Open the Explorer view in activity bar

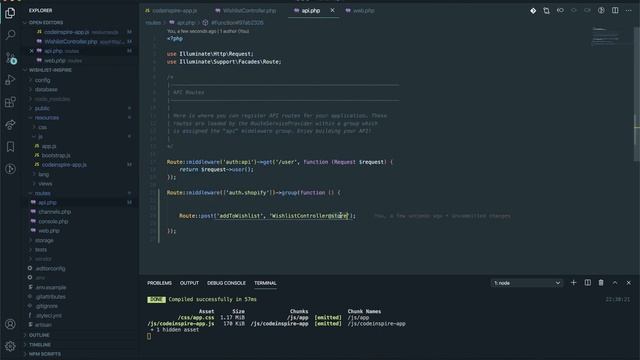[x=10, y=13]
